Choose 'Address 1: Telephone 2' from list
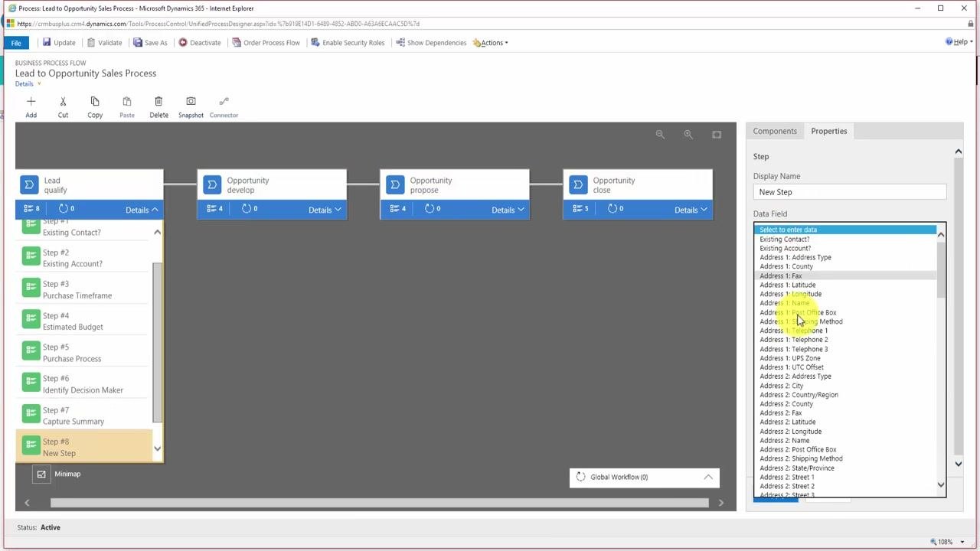 click(x=844, y=340)
